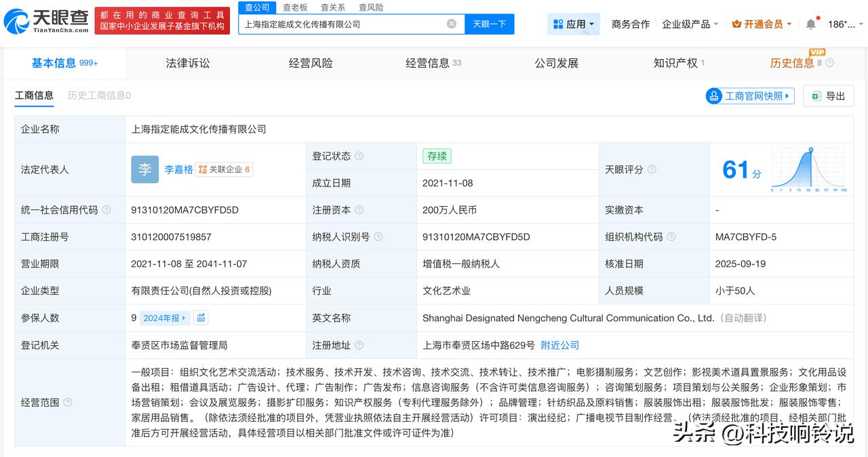Click the snapshot icon on 工商官网快照 button
This screenshot has height=457, width=868.
(x=715, y=96)
